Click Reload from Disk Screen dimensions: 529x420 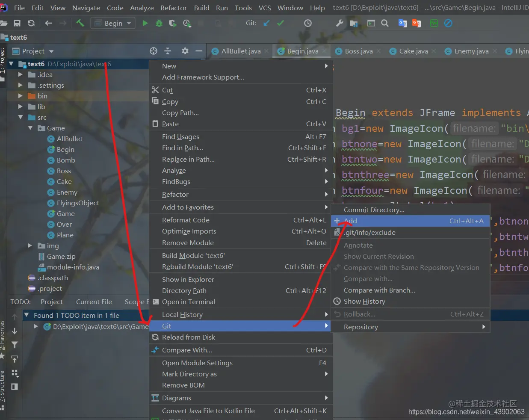point(240,337)
